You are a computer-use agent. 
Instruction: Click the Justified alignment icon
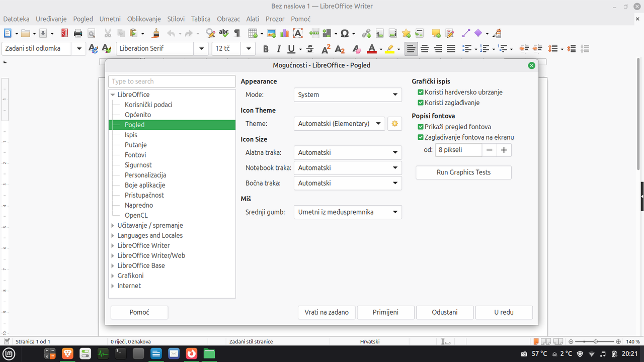[x=451, y=49]
